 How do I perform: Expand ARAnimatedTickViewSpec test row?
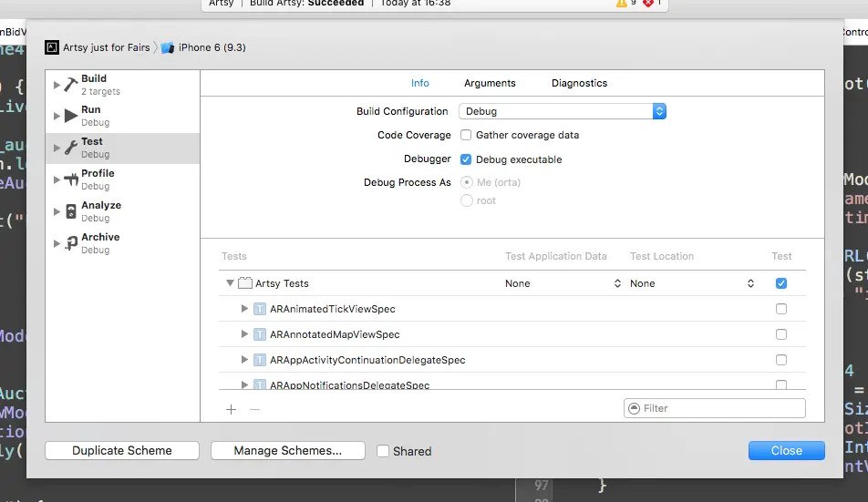(244, 309)
